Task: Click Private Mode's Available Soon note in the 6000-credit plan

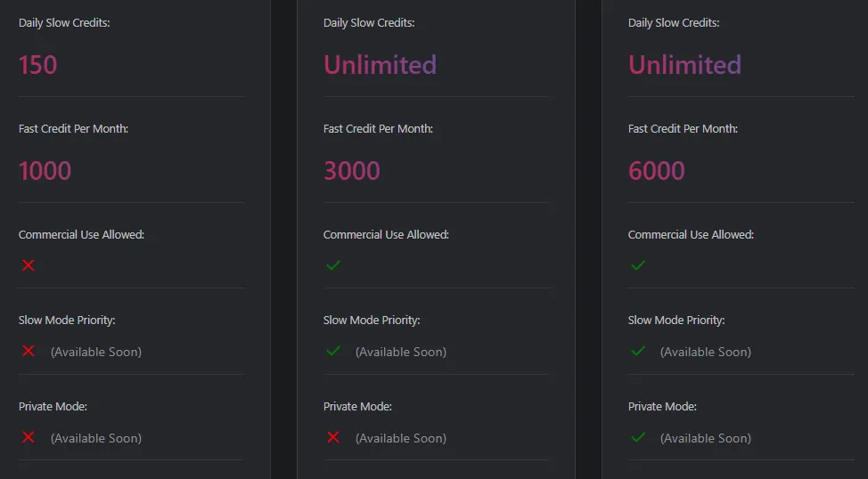Action: click(x=705, y=438)
